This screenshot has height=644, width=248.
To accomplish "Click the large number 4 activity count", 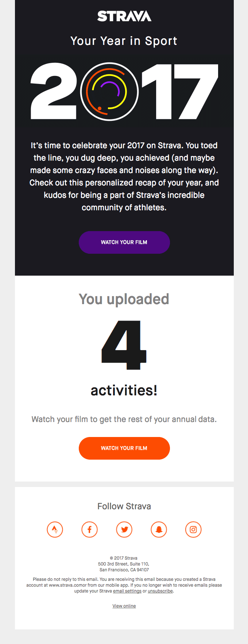I will (x=124, y=345).
